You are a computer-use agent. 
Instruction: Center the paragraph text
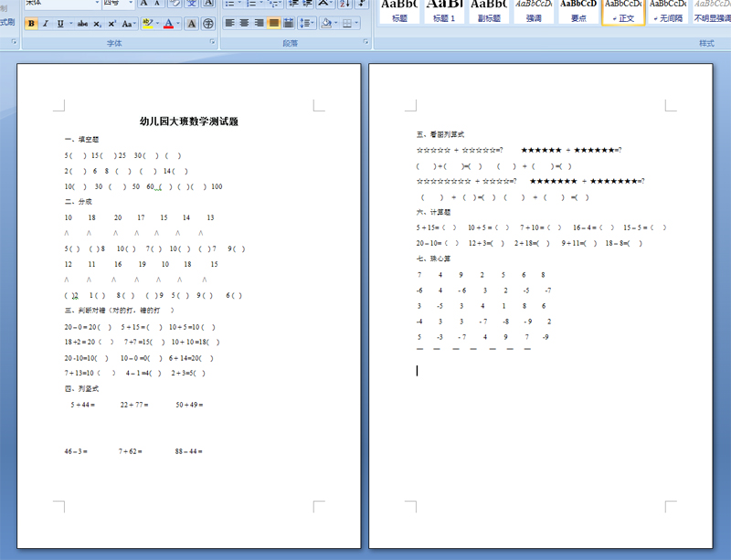pyautogui.click(x=244, y=23)
